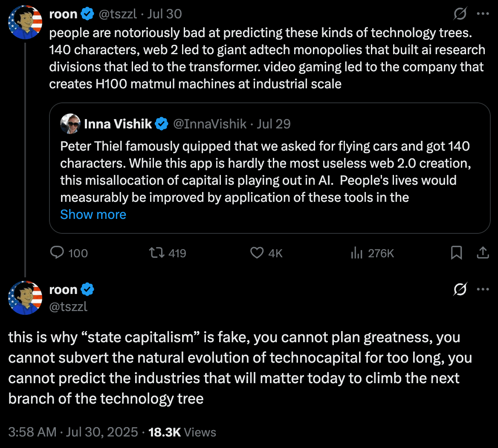
Task: Click the @tszzl handle in top tweet
Action: tap(118, 14)
